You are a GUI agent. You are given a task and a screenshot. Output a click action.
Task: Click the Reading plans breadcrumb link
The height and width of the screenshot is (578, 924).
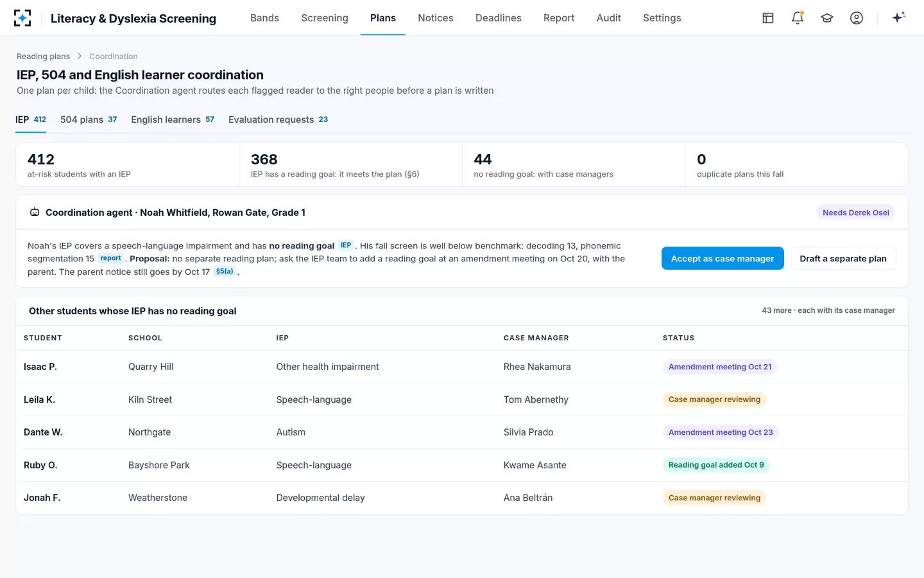click(x=43, y=57)
